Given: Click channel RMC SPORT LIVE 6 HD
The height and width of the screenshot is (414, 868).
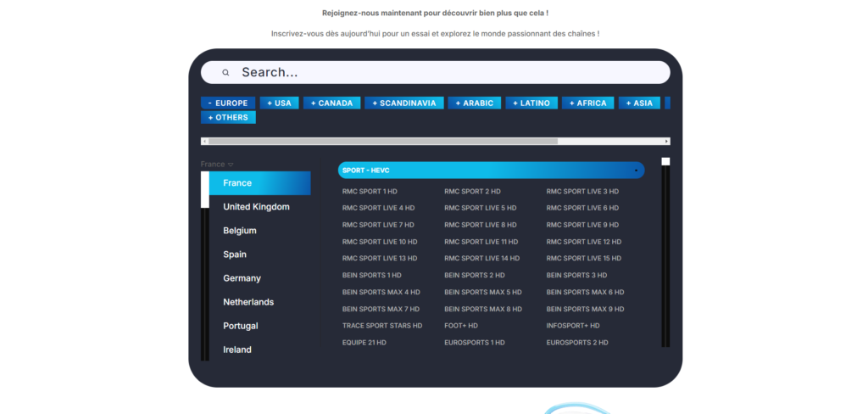Looking at the screenshot, I should click(x=582, y=208).
